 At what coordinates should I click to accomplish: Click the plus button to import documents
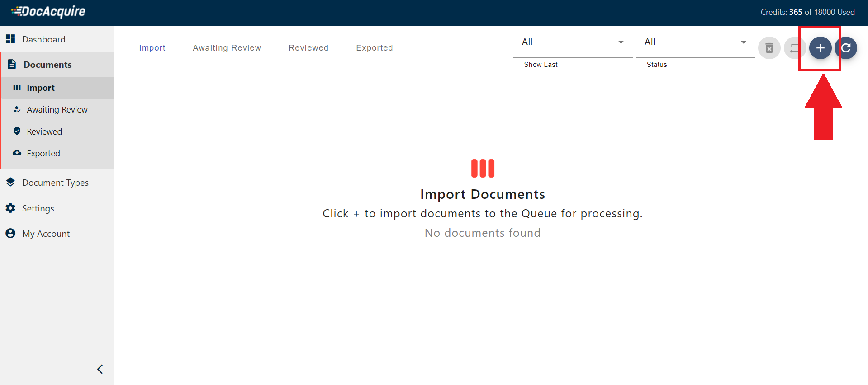[820, 48]
